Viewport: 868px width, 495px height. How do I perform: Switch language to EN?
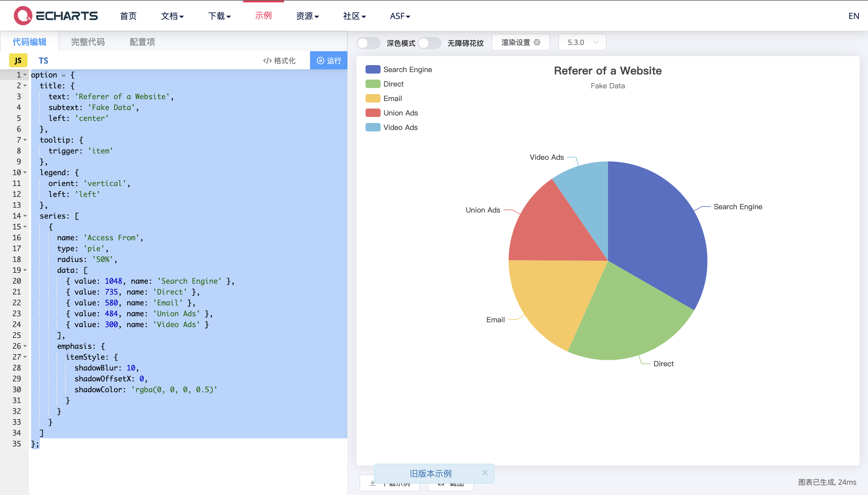tap(854, 16)
